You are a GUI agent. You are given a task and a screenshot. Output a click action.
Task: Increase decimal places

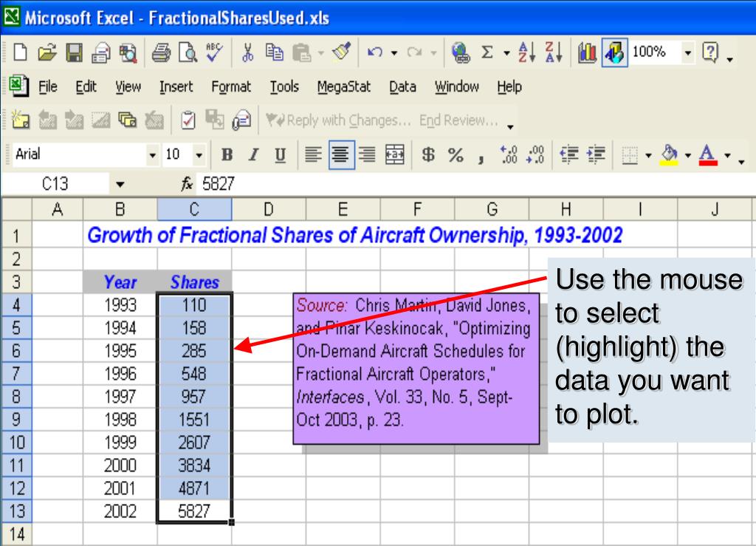click(x=509, y=155)
